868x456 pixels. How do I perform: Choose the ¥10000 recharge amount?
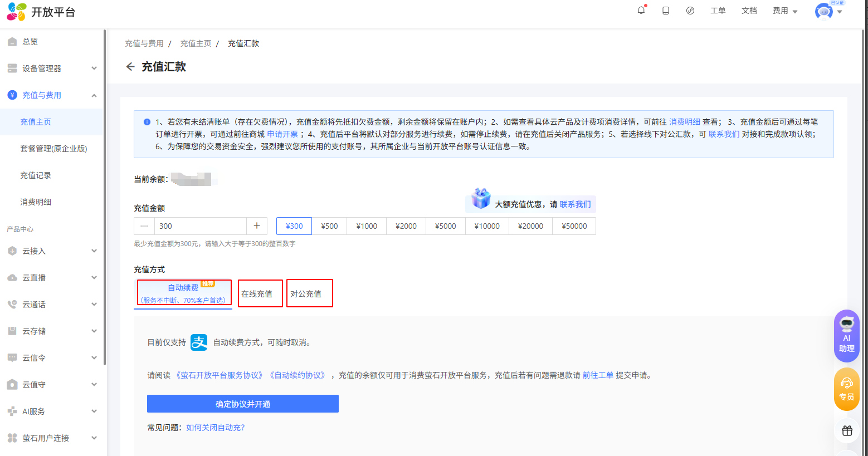(487, 226)
